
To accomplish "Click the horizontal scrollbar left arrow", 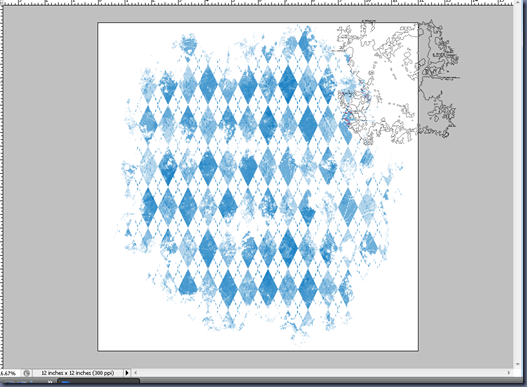I will (x=135, y=373).
